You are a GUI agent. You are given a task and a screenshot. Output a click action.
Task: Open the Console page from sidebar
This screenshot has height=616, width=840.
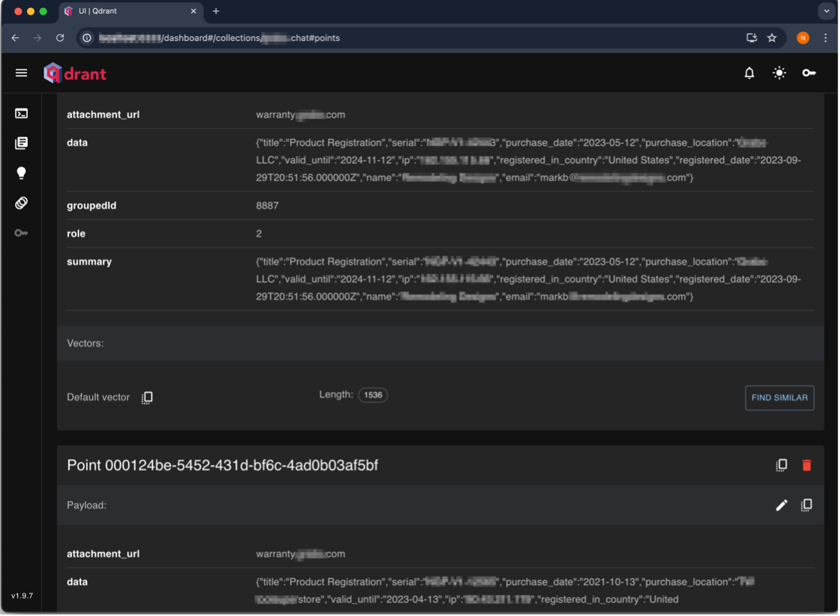21,114
